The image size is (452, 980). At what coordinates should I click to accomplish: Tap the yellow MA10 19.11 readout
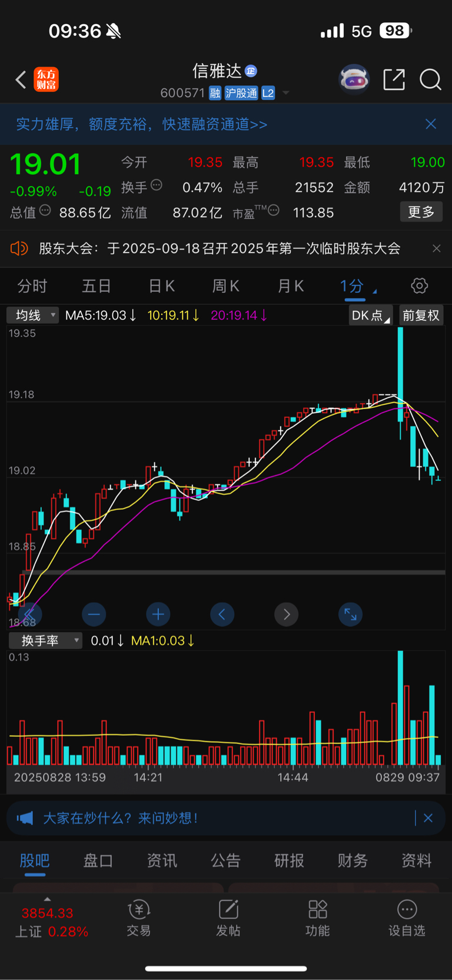point(173,315)
